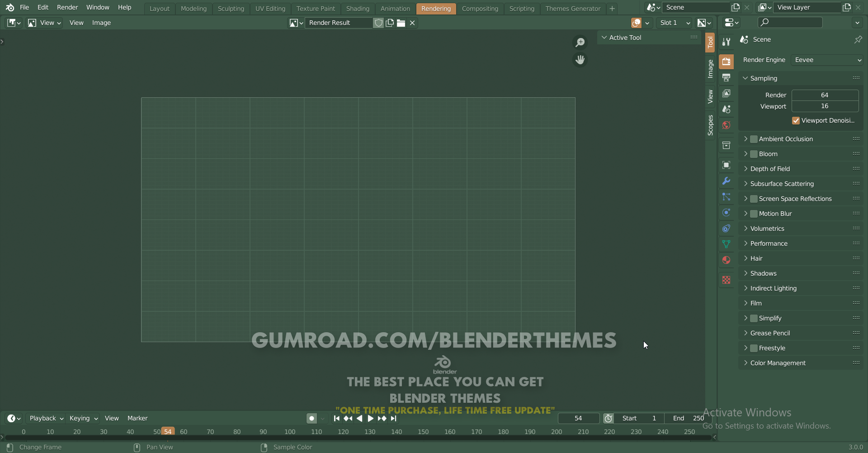Jump to the end frame

(x=393, y=419)
